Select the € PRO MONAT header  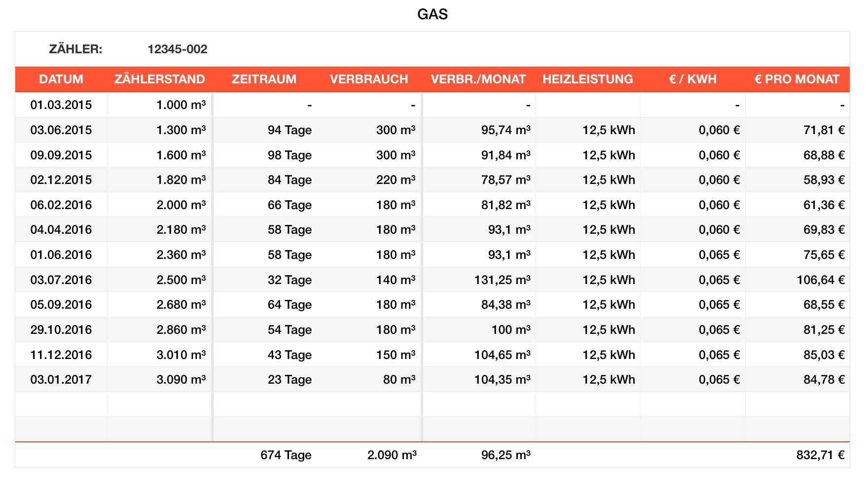796,79
